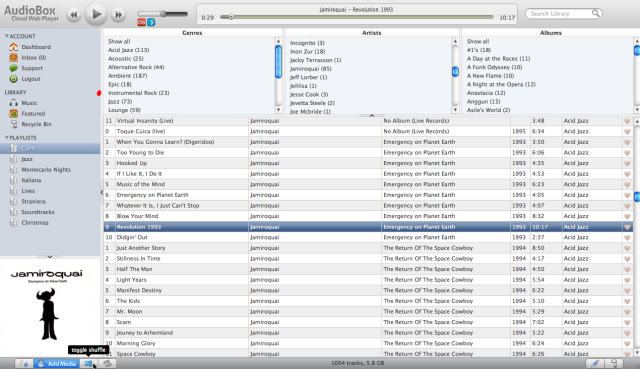The image size is (640, 369).
Task: Open Dashboard in the sidebar
Action: coord(36,47)
